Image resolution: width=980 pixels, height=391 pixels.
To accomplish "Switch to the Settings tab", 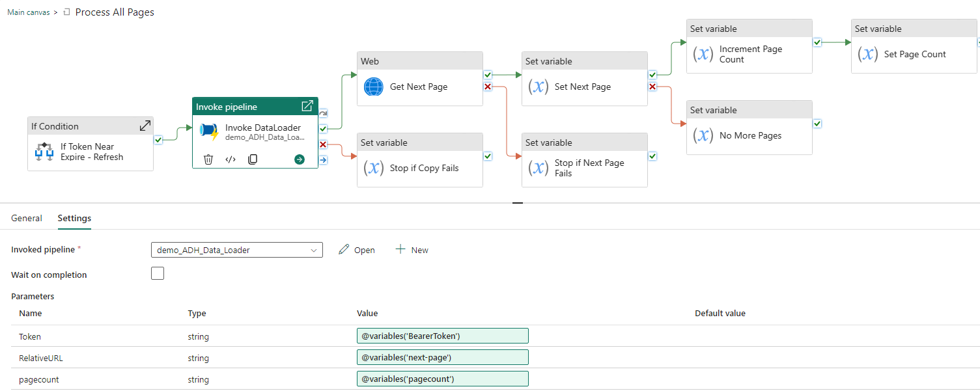I will click(74, 218).
